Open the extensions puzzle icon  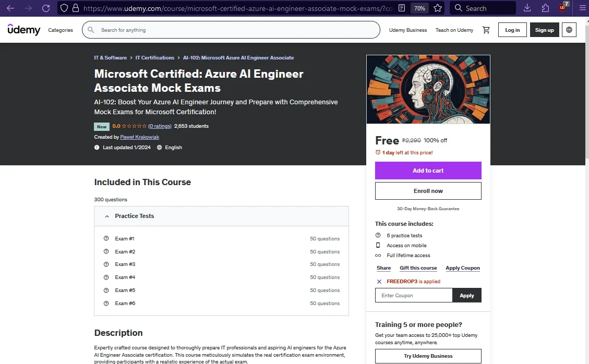coord(545,8)
